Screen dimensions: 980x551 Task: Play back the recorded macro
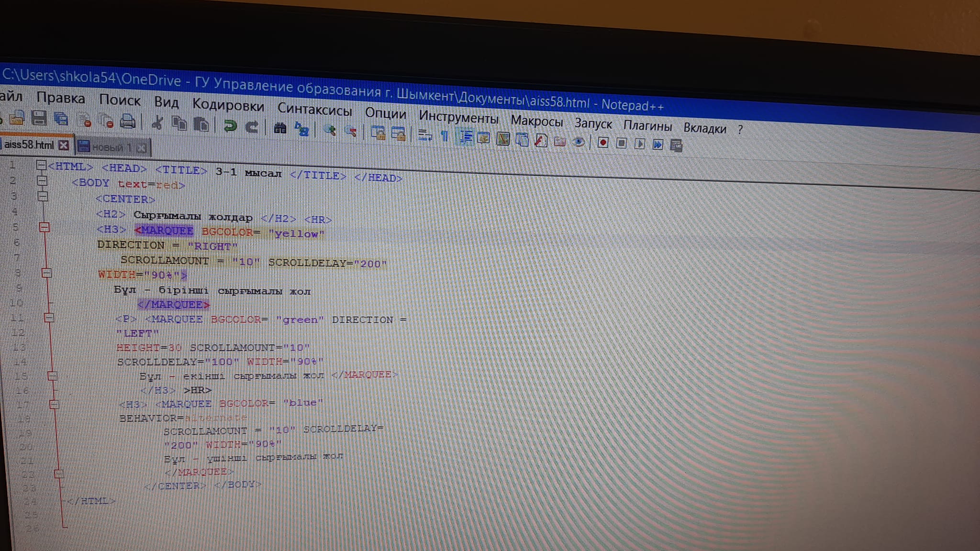(x=639, y=144)
